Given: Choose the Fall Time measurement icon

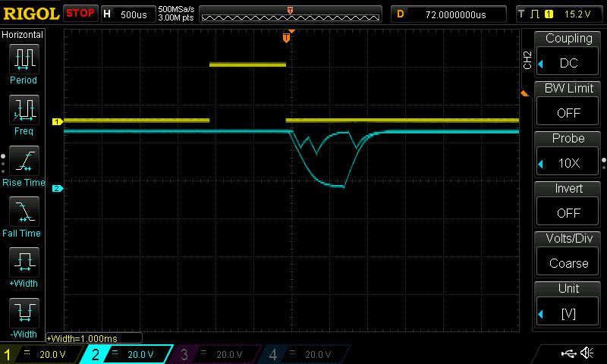Looking at the screenshot, I should [x=24, y=212].
